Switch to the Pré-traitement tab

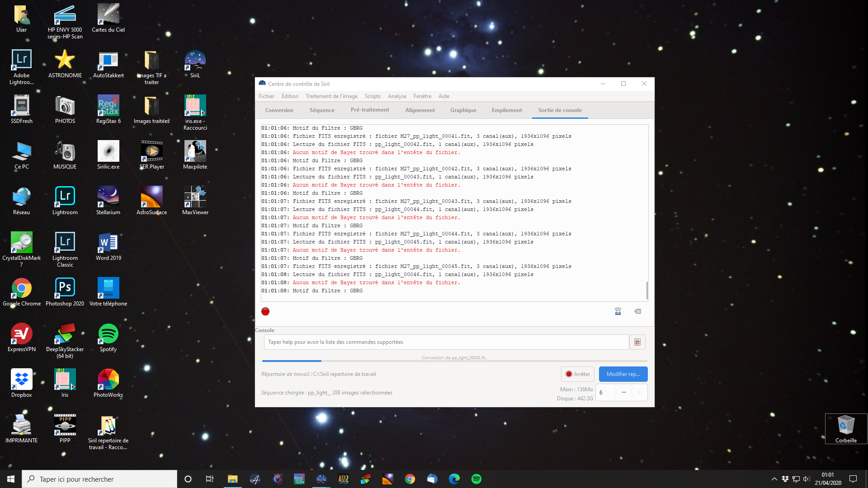click(370, 110)
